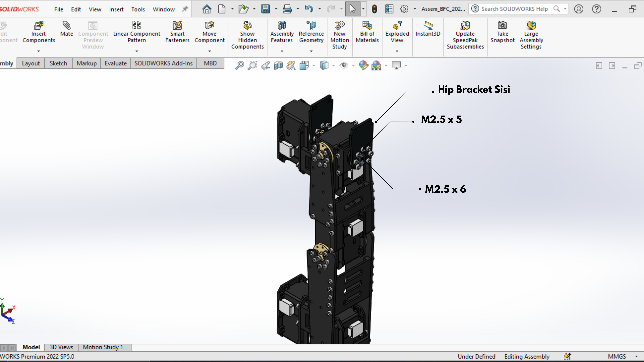Image resolution: width=644 pixels, height=362 pixels.
Task: Select Move Component tool
Action: point(210,32)
